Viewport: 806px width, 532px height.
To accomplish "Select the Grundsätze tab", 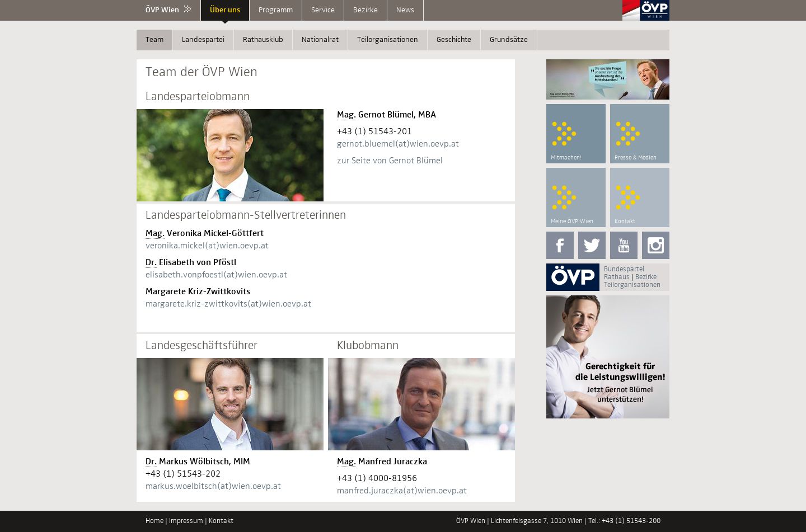I will (509, 40).
